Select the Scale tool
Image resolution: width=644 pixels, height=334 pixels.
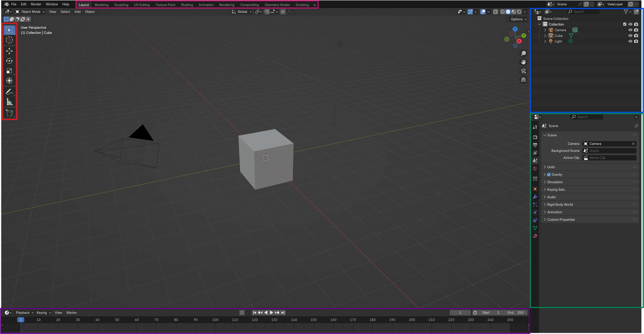point(9,71)
